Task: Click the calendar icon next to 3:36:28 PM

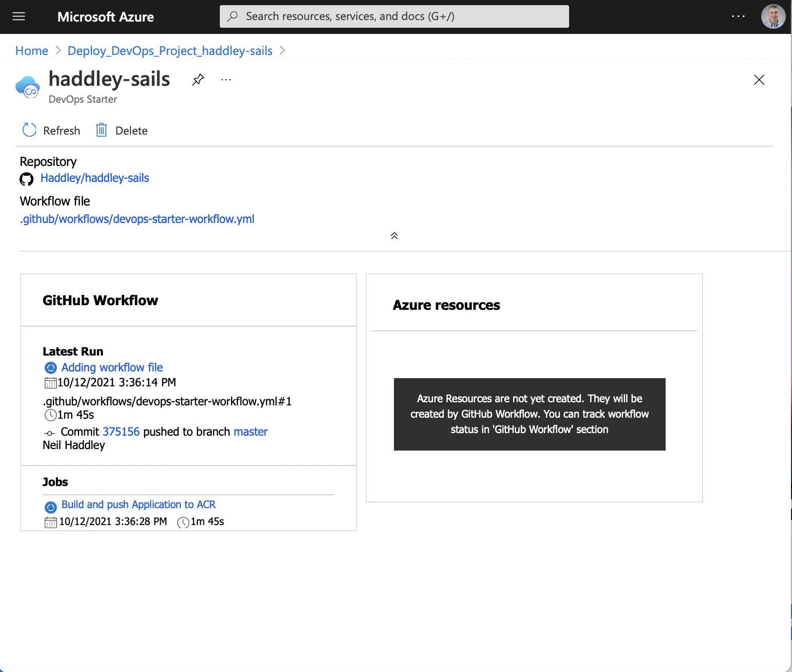Action: click(x=50, y=522)
